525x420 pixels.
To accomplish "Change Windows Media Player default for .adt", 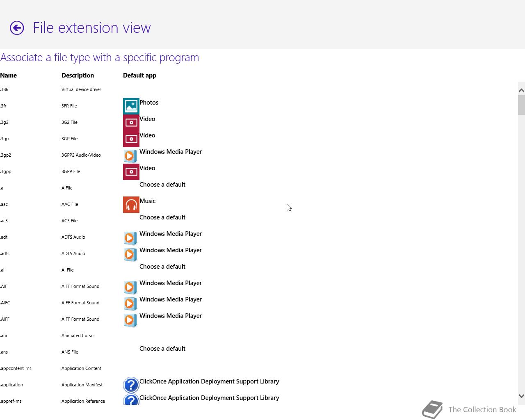I will [x=171, y=234].
